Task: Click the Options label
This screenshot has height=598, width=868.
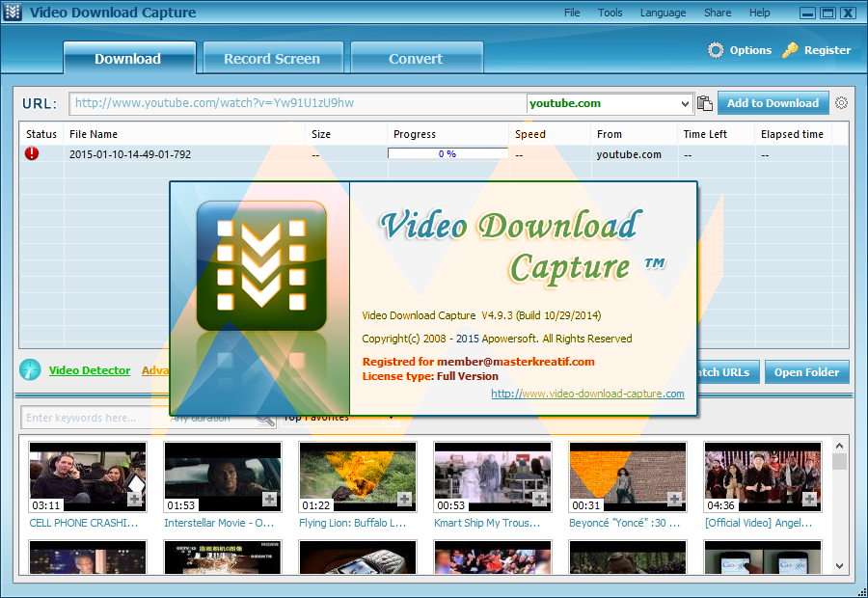Action: click(750, 50)
